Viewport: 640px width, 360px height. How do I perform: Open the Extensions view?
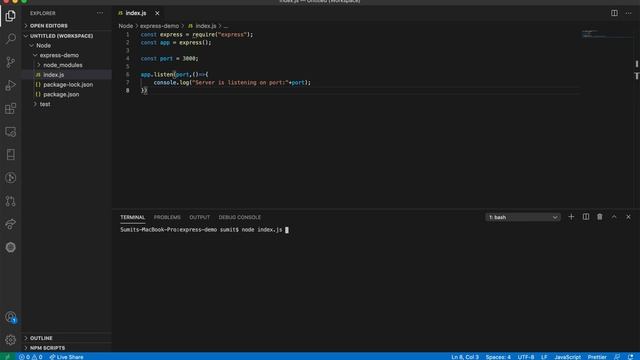[x=11, y=109]
